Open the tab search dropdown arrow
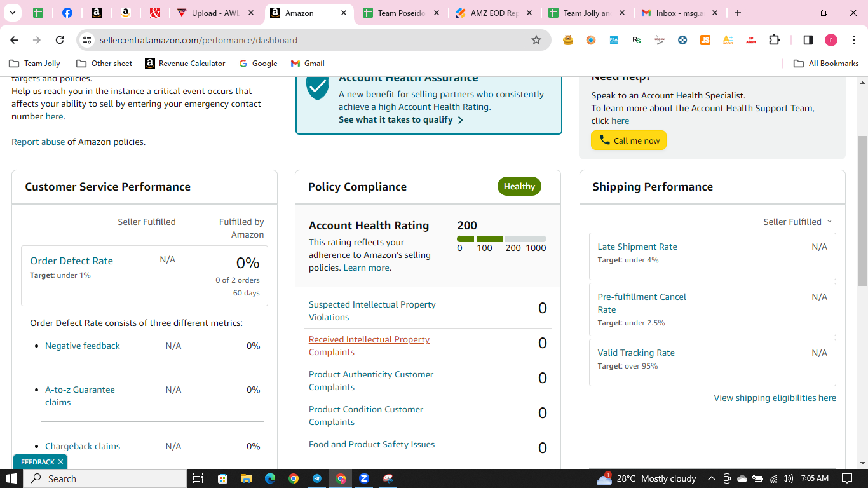Viewport: 868px width, 488px height. [12, 13]
